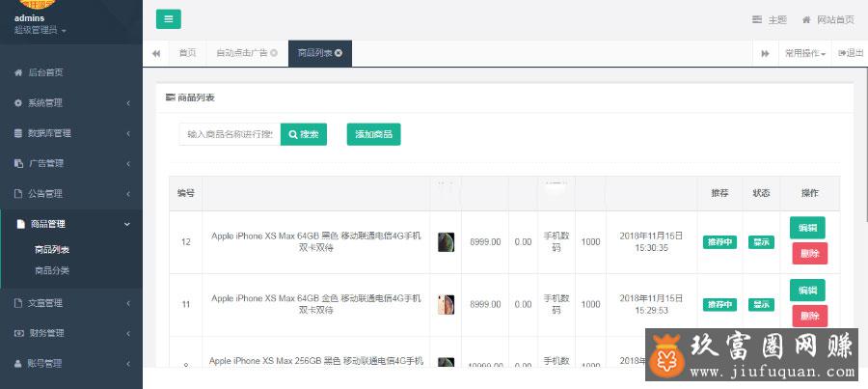Click copy icon beside 广告管理
This screenshot has width=868, height=389.
(x=18, y=163)
